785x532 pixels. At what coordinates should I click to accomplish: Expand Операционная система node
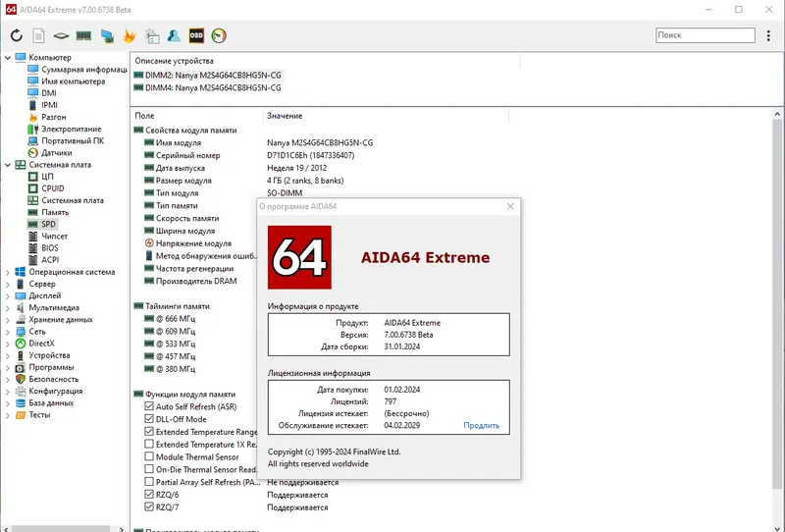click(8, 272)
